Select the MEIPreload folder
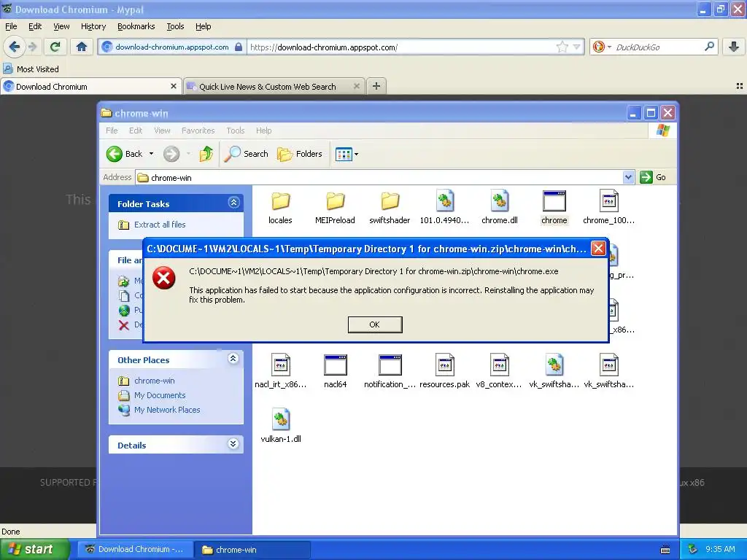This screenshot has width=747, height=560. 335,208
